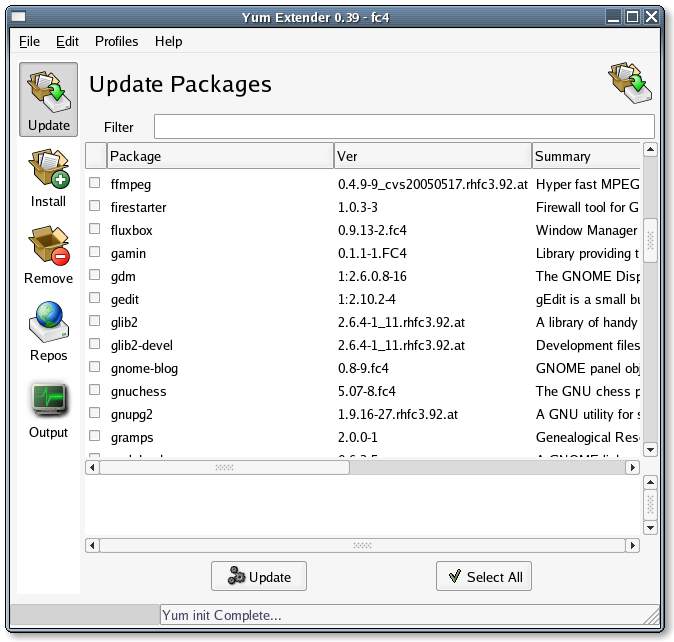674x642 pixels.
Task: Show the Output view
Action: click(x=48, y=409)
